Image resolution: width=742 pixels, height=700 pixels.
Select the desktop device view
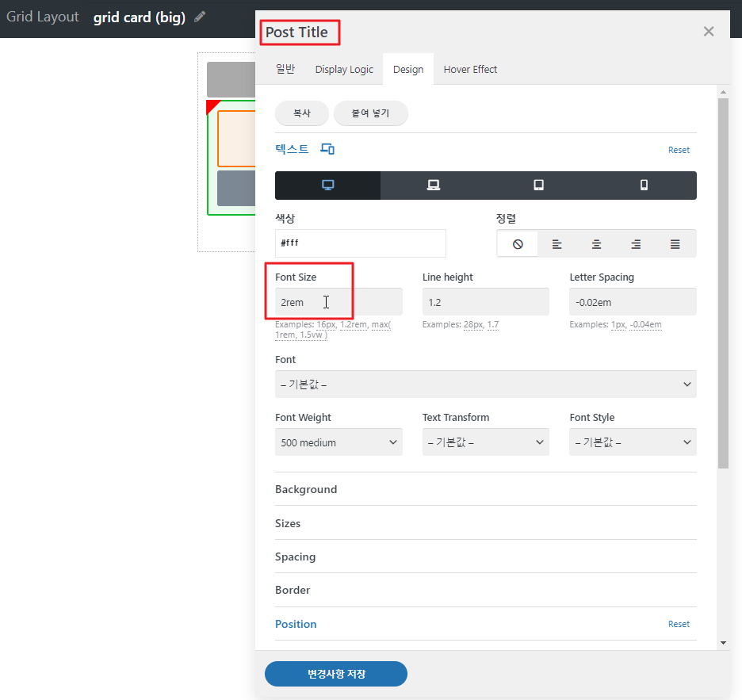click(x=327, y=185)
